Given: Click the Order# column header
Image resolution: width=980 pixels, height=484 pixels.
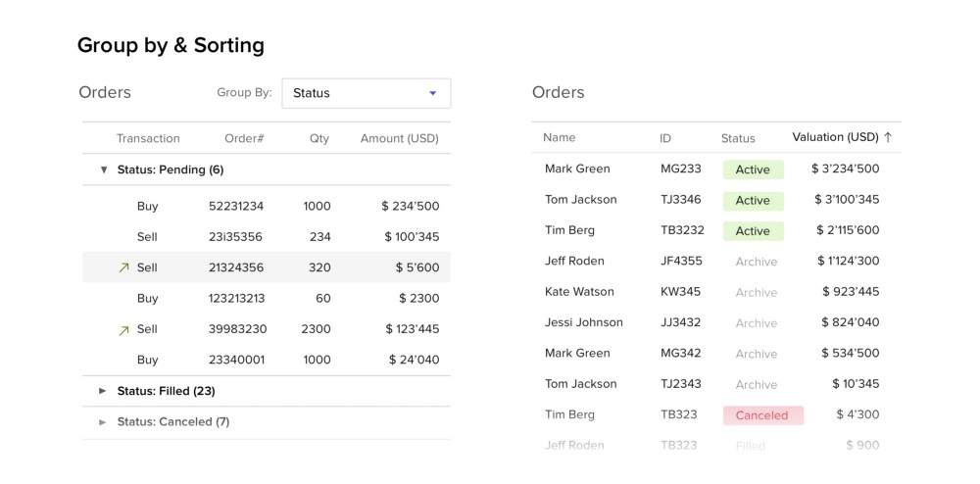Looking at the screenshot, I should click(244, 138).
